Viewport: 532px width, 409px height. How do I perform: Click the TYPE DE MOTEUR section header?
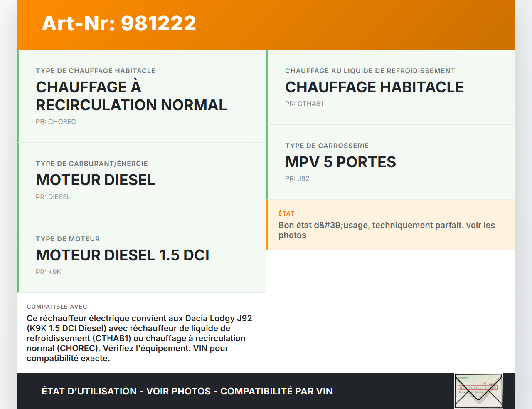(68, 239)
